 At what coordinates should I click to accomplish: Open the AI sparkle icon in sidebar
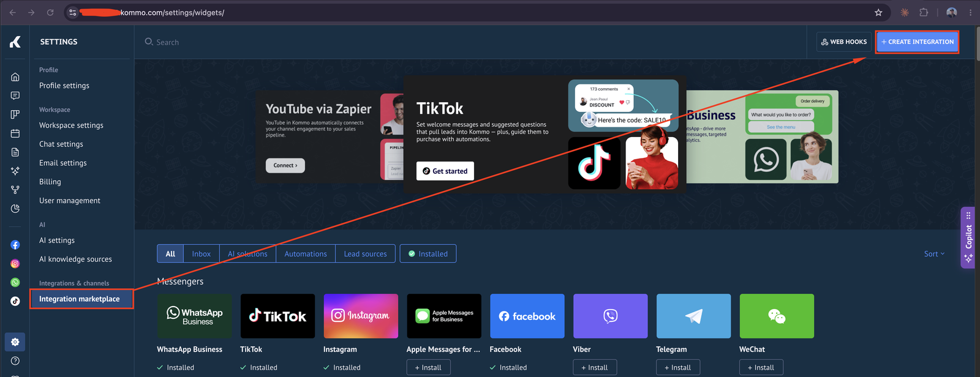(15, 171)
